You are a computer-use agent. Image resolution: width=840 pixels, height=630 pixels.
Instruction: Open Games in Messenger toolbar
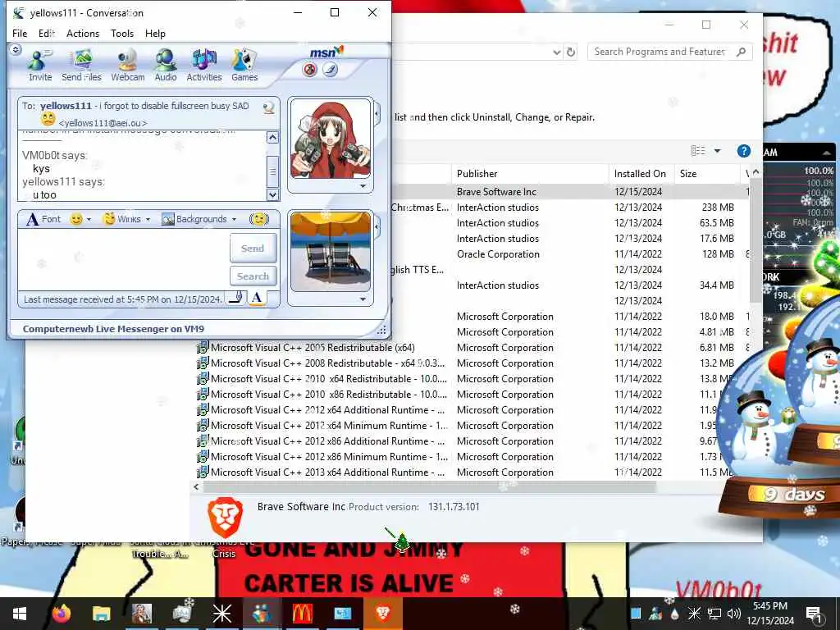[x=244, y=65]
